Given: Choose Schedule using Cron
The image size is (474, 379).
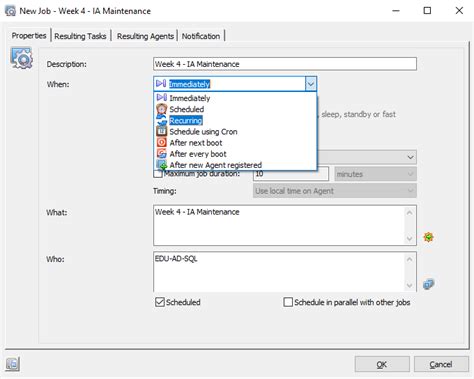Looking at the screenshot, I should click(x=203, y=132).
